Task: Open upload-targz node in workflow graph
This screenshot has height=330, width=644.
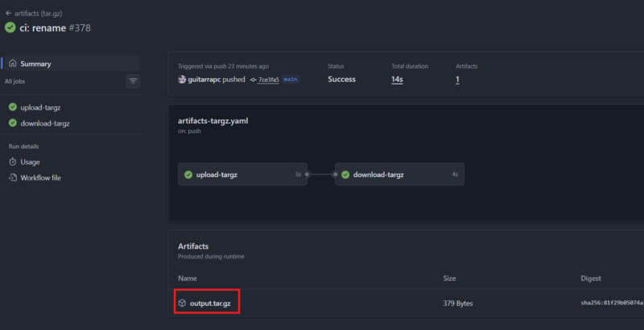Action: pyautogui.click(x=242, y=175)
